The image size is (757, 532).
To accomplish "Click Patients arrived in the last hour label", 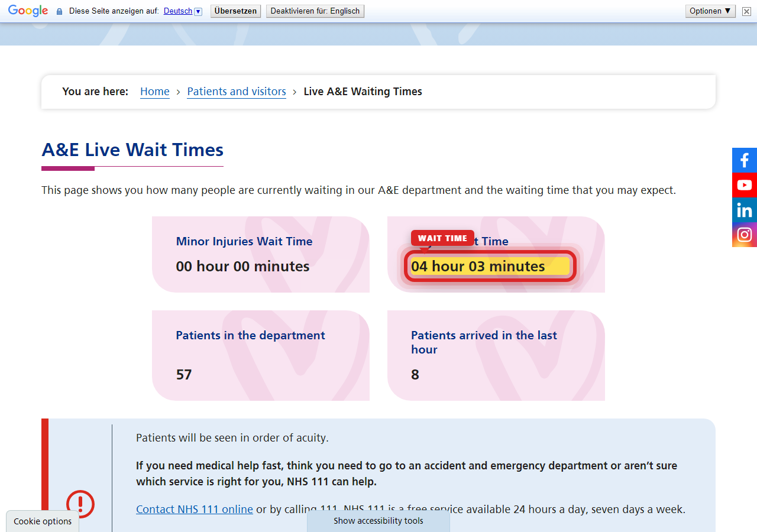I will pyautogui.click(x=484, y=342).
